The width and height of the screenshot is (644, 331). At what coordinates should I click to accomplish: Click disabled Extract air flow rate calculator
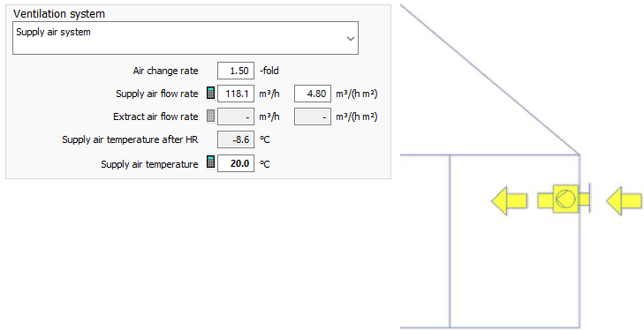[x=210, y=117]
